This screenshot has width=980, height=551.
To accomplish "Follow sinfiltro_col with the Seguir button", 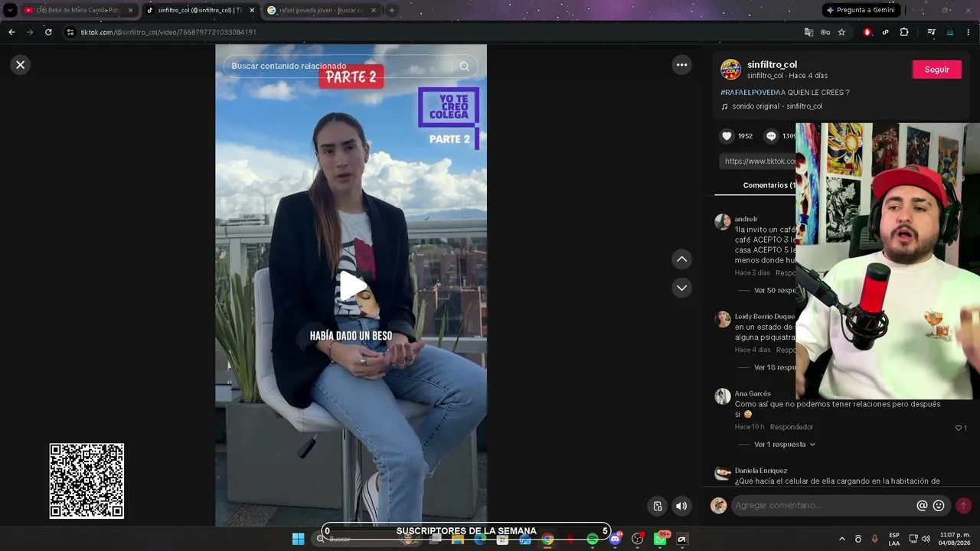I will click(x=936, y=70).
